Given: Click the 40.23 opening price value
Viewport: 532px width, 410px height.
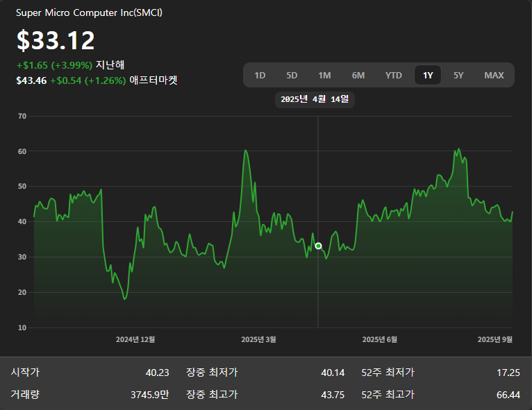Looking at the screenshot, I should click(x=158, y=373).
